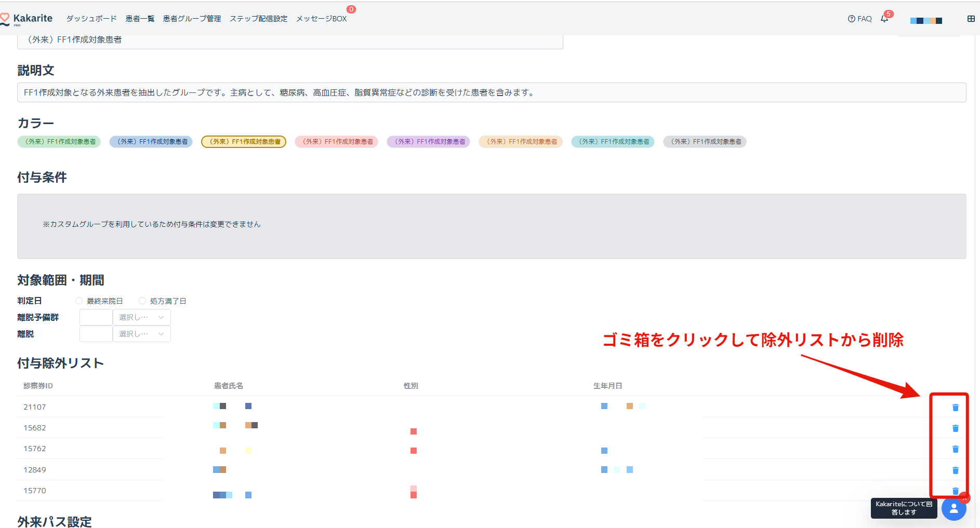Open the notifications bell
The image size is (980, 528).
point(884,19)
